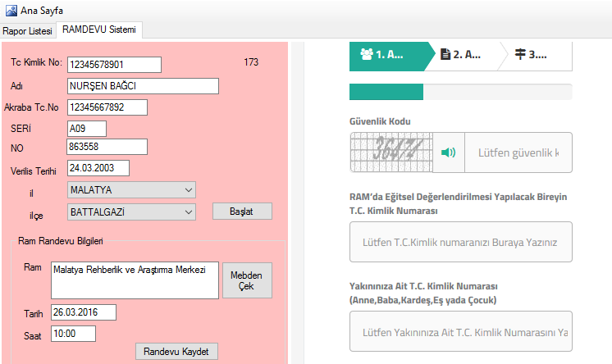Screen dimensions: 612x364
Task: Open the RAMDEVU Sistemi tab
Action: pyautogui.click(x=99, y=30)
